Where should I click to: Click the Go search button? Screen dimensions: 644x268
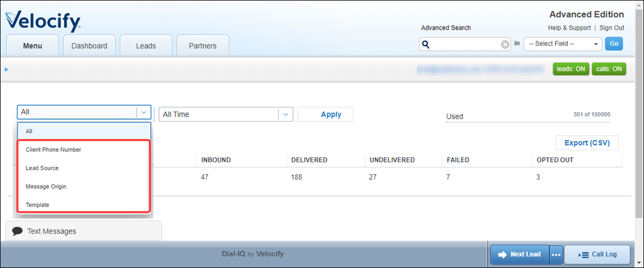point(614,44)
